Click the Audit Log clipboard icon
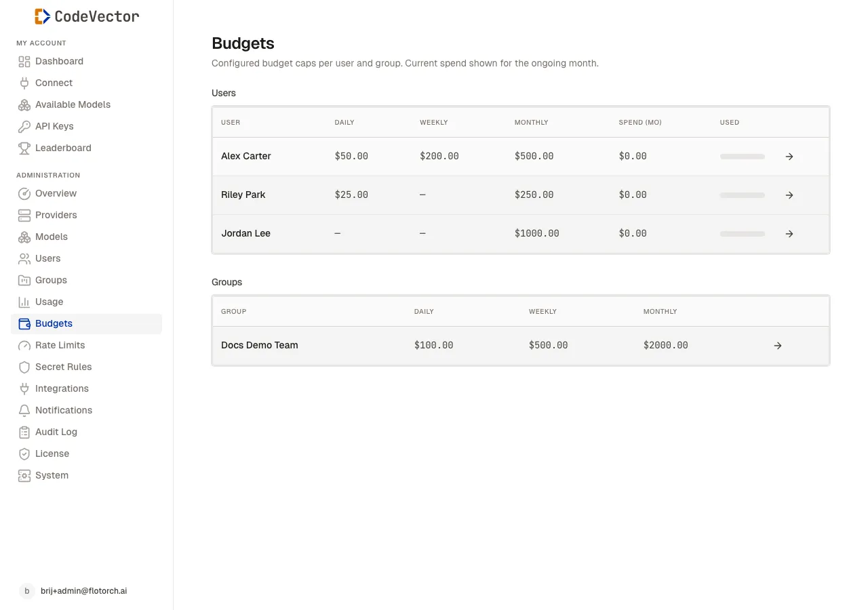 coord(24,432)
